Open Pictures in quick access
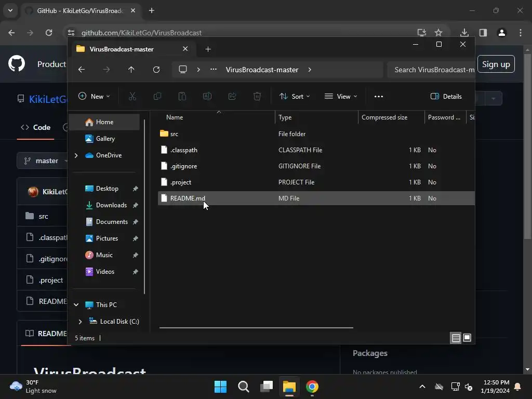This screenshot has width=532, height=399. [104, 238]
